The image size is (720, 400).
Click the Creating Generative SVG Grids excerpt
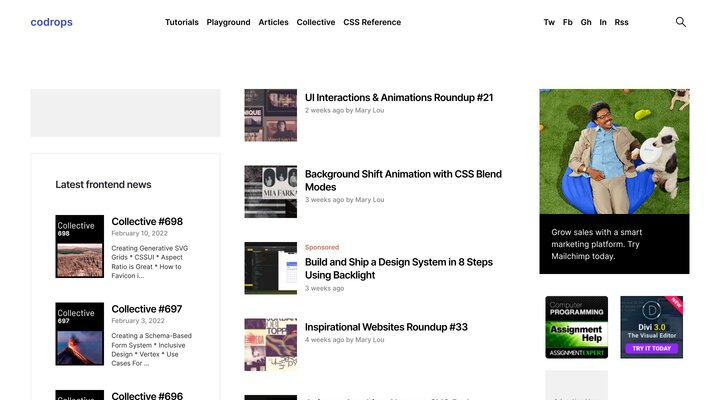150,262
